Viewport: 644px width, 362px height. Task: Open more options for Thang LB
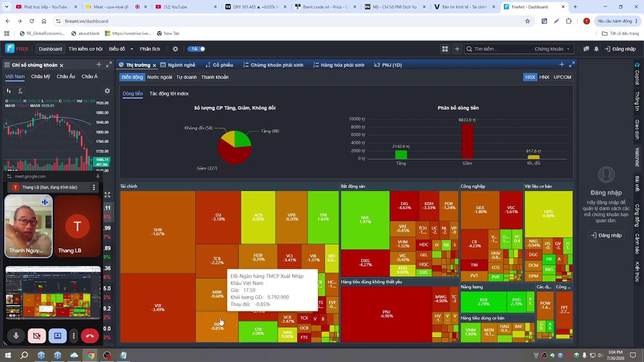94,187
